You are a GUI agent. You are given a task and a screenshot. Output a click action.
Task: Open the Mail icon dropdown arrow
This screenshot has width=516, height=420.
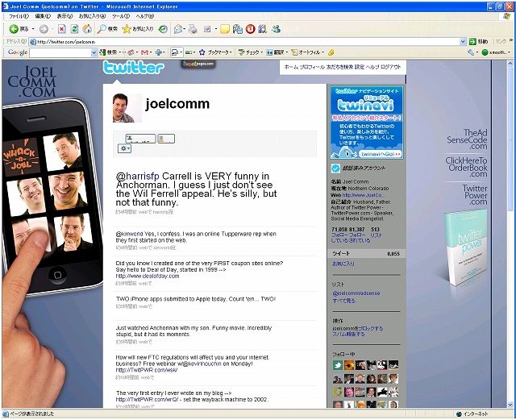tap(185, 29)
